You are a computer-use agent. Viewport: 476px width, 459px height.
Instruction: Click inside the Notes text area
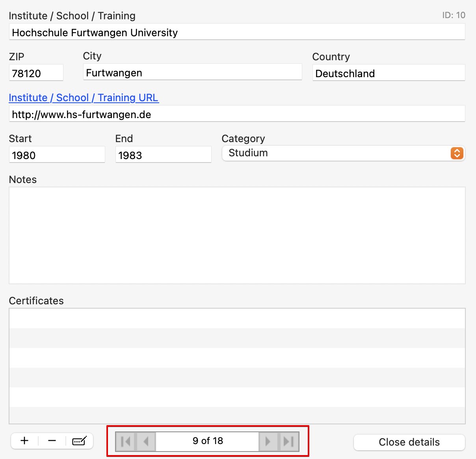237,235
